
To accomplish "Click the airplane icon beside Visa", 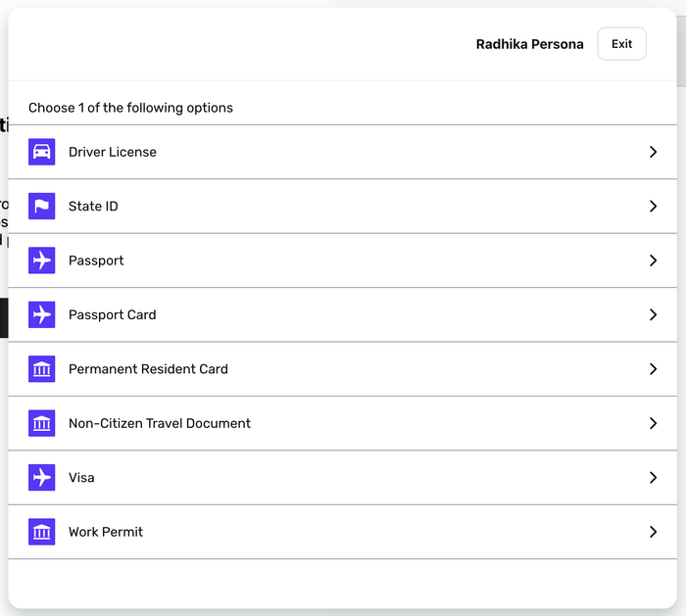I will [x=41, y=478].
